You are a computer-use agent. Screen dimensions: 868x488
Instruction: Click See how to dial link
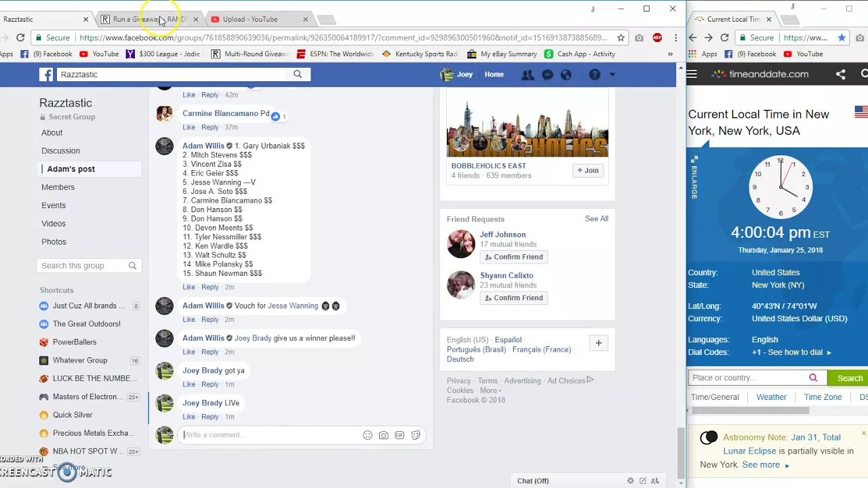(798, 352)
